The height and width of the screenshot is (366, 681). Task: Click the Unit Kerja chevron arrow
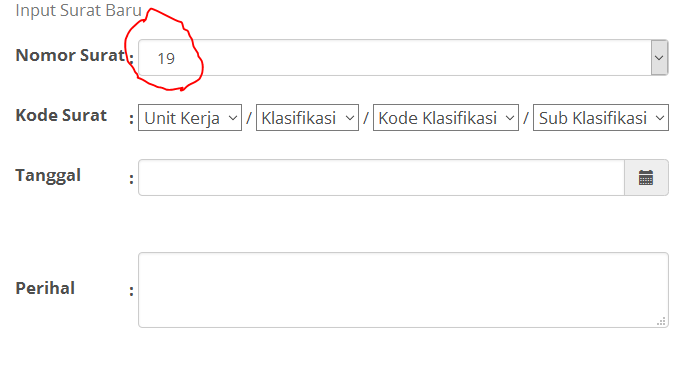233,118
